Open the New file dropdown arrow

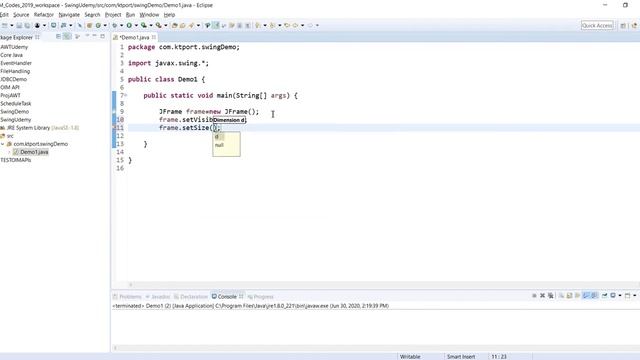(x=11, y=25)
